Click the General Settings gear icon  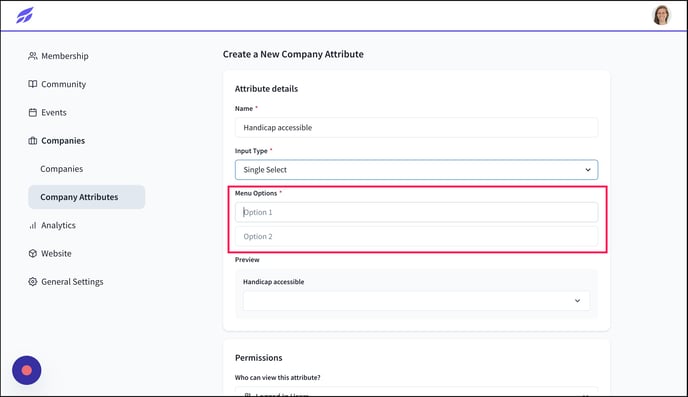coord(32,282)
